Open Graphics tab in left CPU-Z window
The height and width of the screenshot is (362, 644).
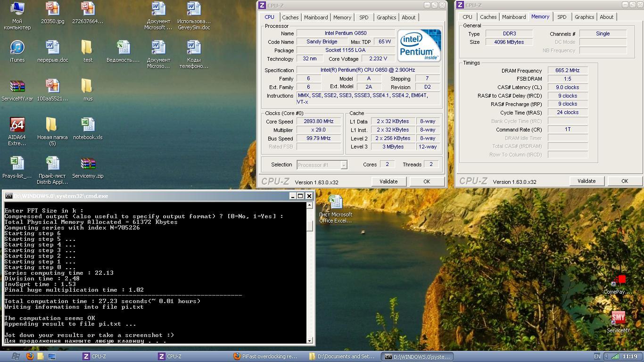click(387, 17)
